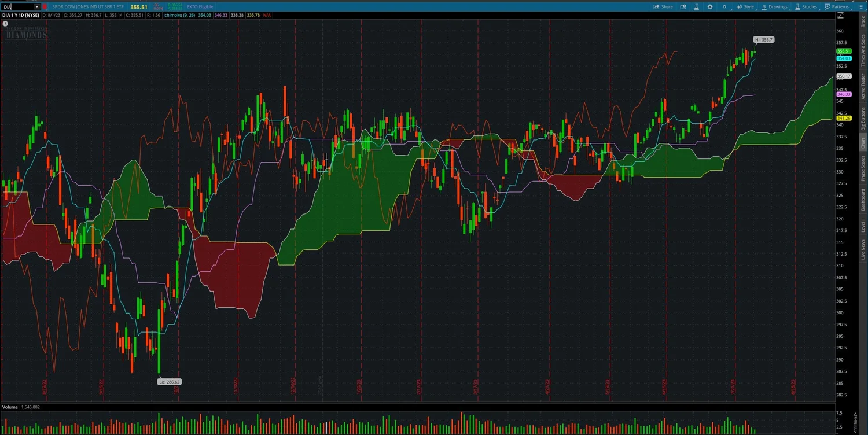The image size is (868, 435).
Task: Open the chart info icon
Action: click(x=5, y=23)
